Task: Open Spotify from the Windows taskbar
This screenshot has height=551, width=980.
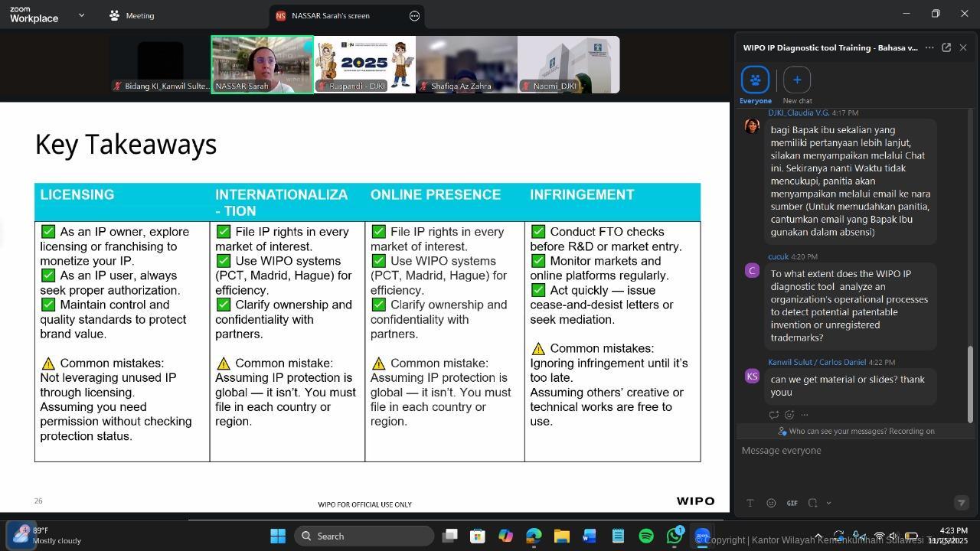Action: [646, 536]
